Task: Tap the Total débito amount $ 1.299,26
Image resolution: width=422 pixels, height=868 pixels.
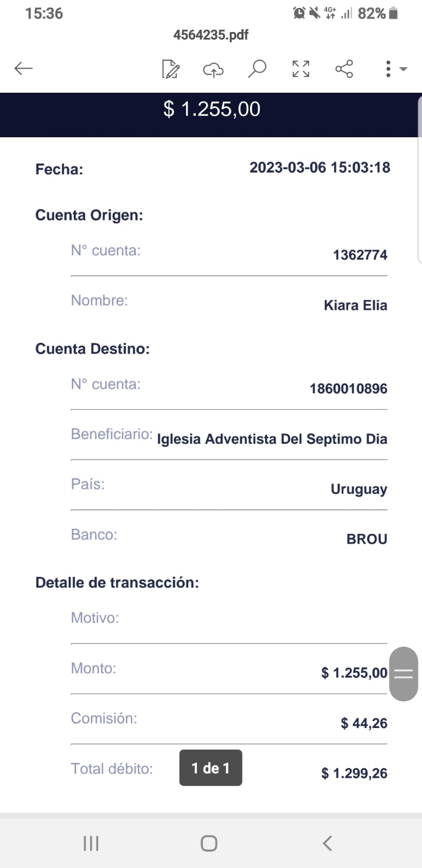Action: point(354,773)
